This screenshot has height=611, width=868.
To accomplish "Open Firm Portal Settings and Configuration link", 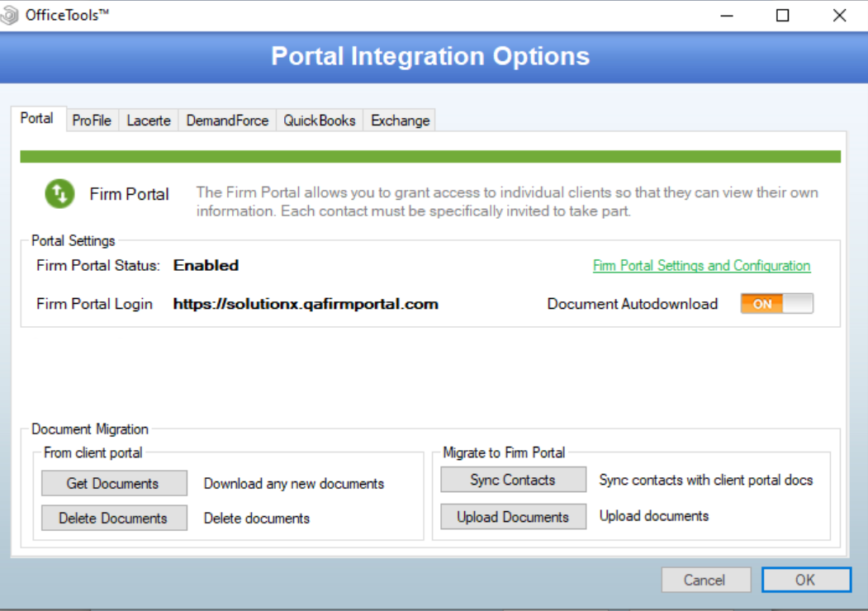I will point(701,266).
